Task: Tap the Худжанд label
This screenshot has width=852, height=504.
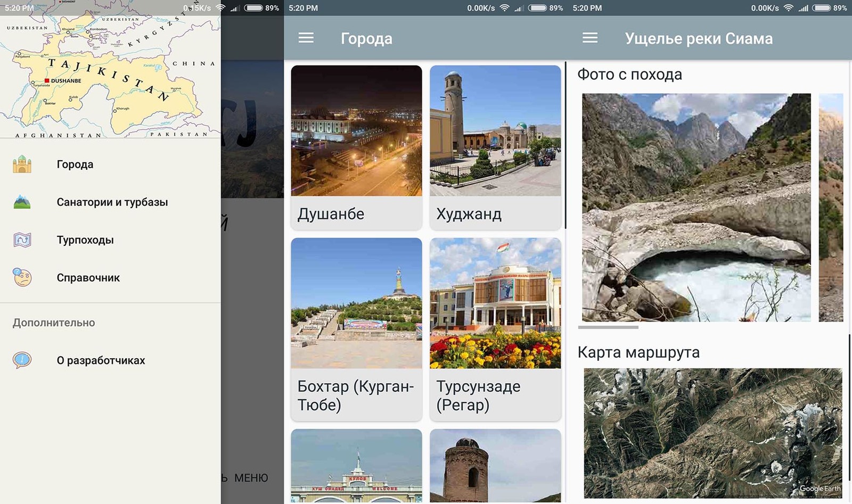Action: pyautogui.click(x=469, y=214)
